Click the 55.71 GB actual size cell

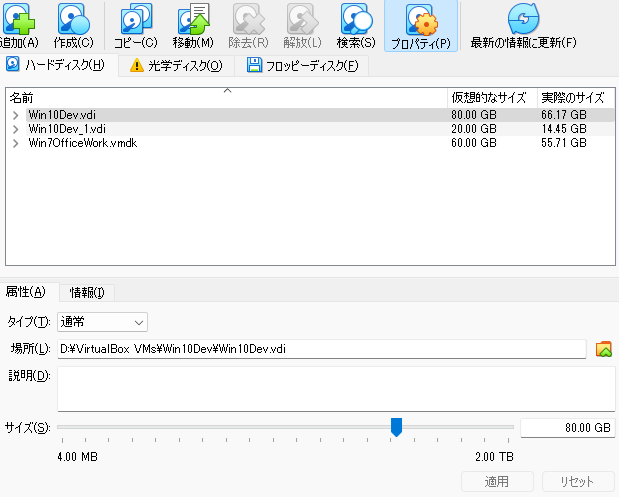click(x=564, y=143)
